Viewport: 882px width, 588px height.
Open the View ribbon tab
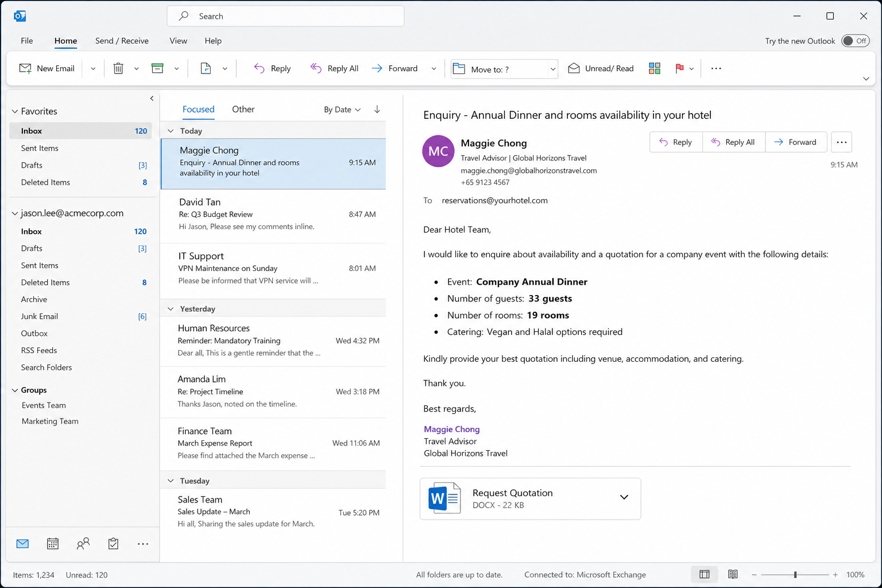178,41
